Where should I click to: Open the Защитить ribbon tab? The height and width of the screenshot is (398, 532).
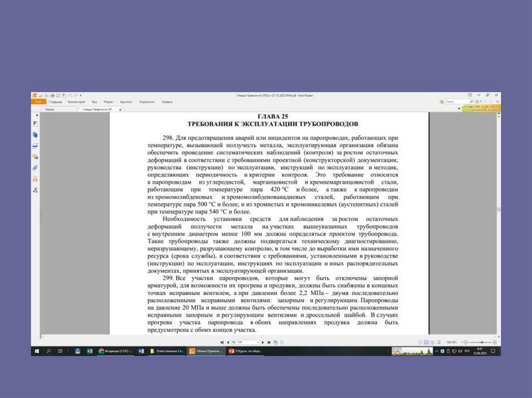[126, 102]
